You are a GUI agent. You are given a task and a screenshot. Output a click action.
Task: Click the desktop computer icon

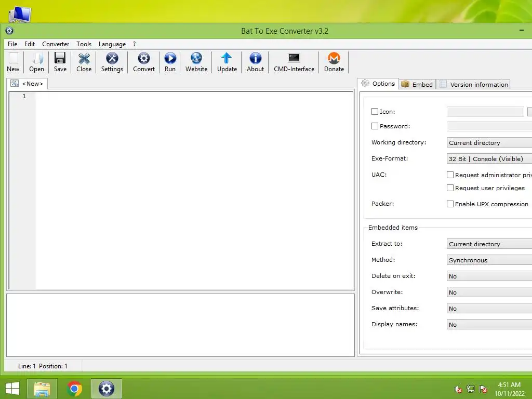[20, 14]
